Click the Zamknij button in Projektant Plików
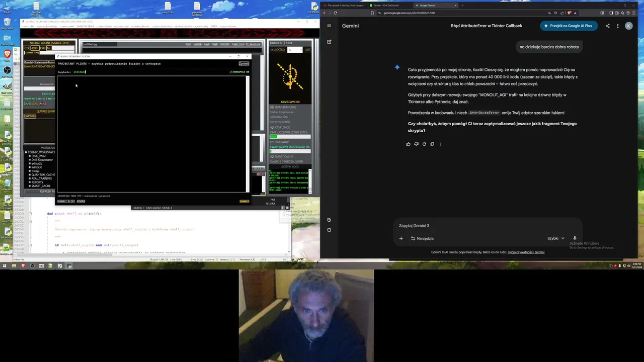This screenshot has width=644, height=362. [x=244, y=64]
